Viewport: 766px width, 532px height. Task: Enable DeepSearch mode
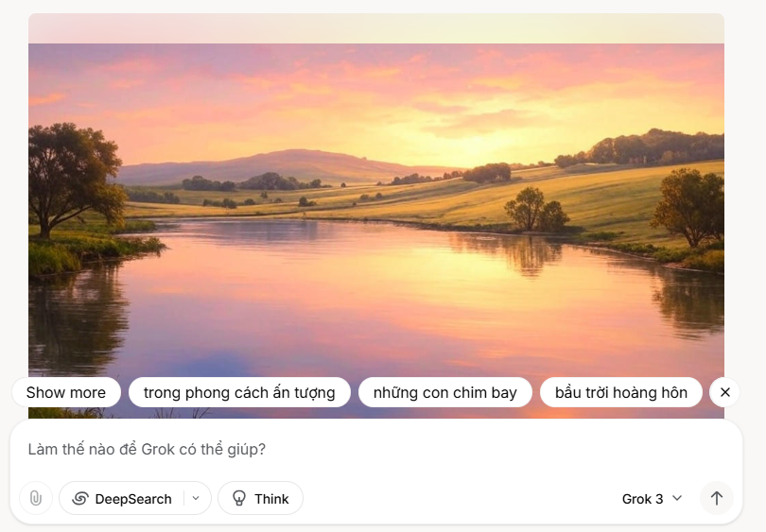coord(123,499)
